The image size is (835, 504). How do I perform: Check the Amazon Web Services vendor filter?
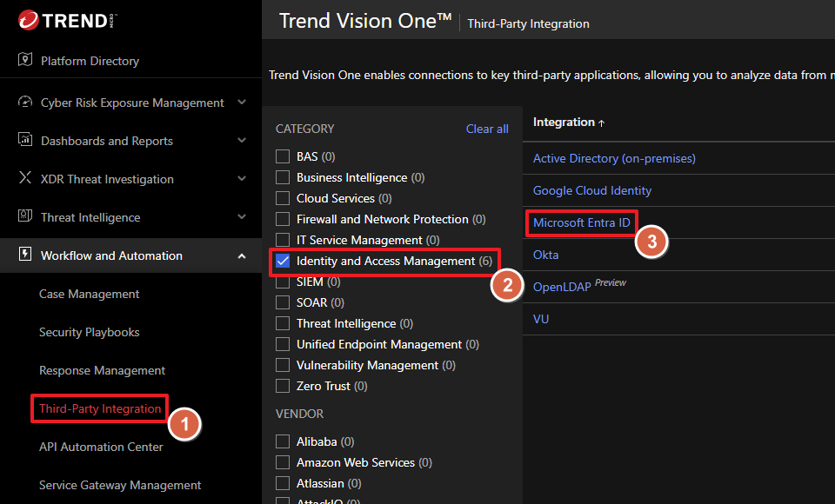click(283, 462)
